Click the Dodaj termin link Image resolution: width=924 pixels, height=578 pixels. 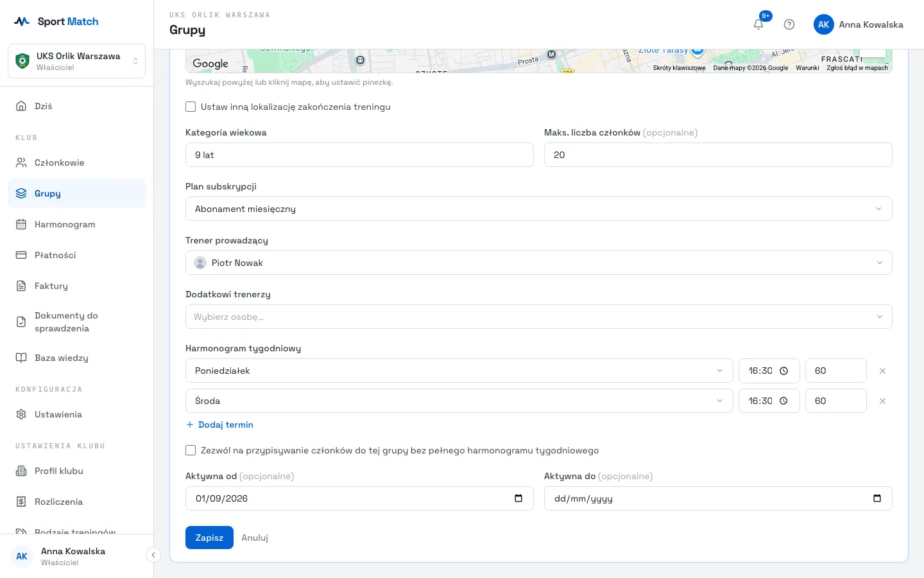(219, 425)
